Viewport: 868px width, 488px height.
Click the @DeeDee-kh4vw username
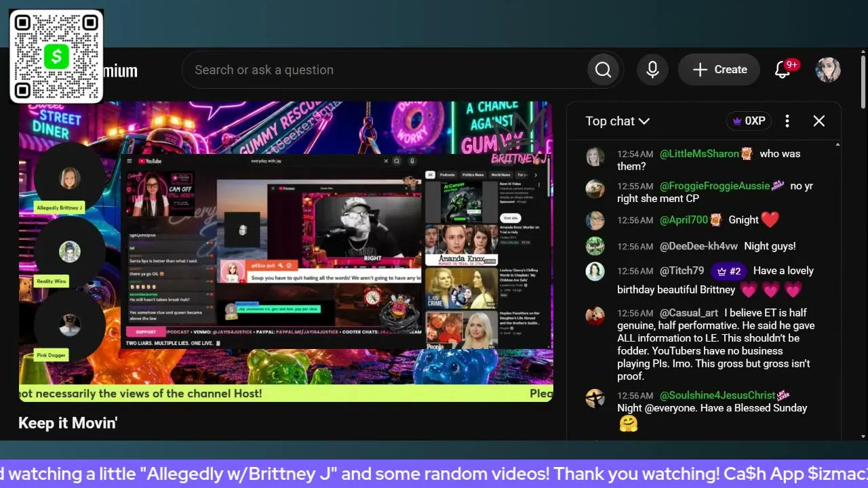(698, 246)
